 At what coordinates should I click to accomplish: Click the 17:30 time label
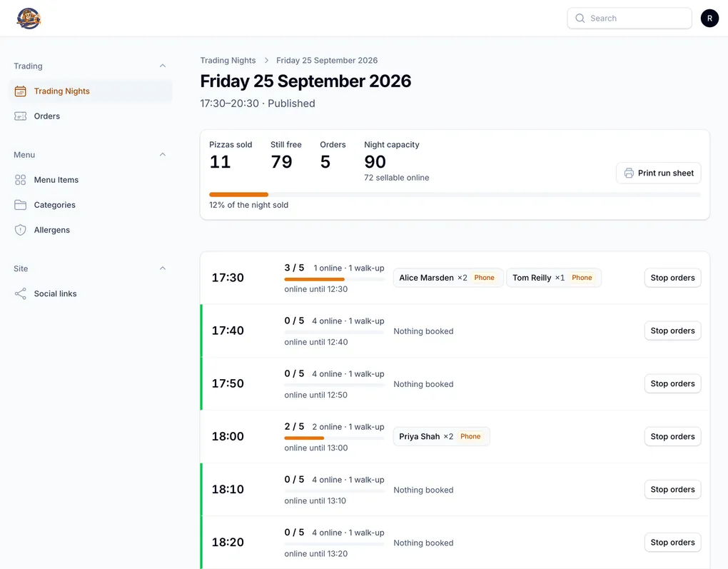228,278
